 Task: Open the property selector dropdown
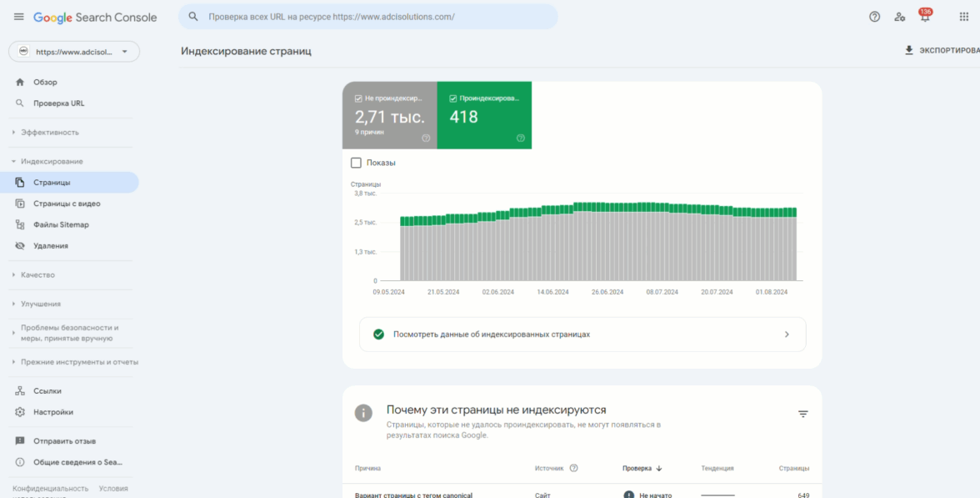point(74,52)
